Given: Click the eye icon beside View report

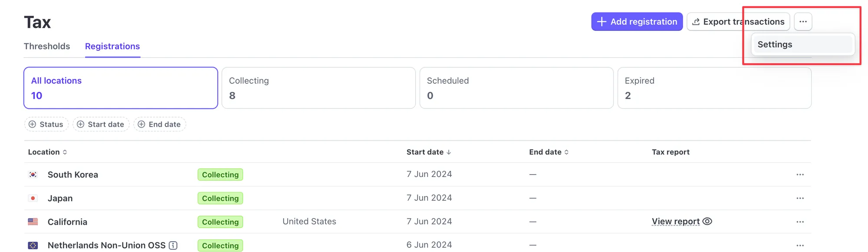Looking at the screenshot, I should [707, 221].
